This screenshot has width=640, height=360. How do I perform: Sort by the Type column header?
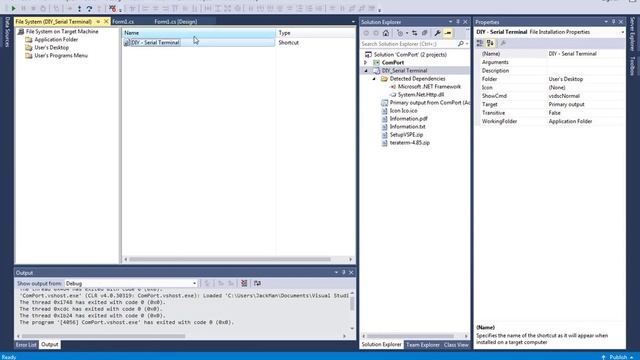tap(316, 33)
